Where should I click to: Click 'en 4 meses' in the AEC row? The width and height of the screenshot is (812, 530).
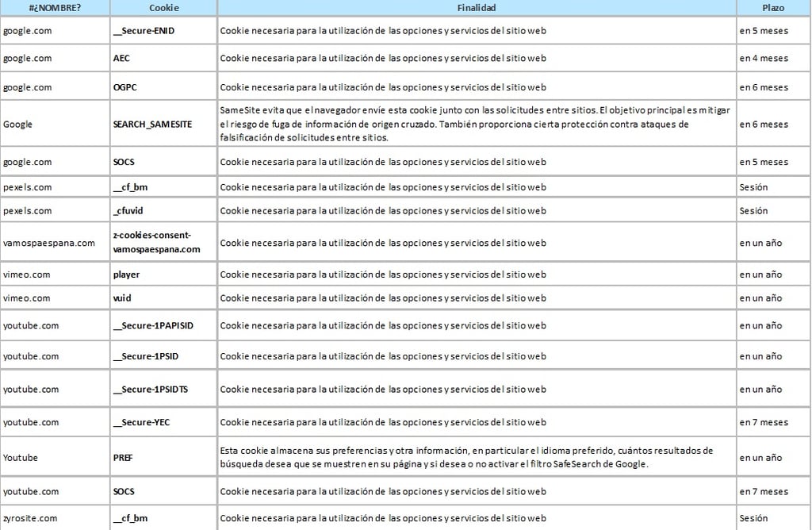pos(764,58)
